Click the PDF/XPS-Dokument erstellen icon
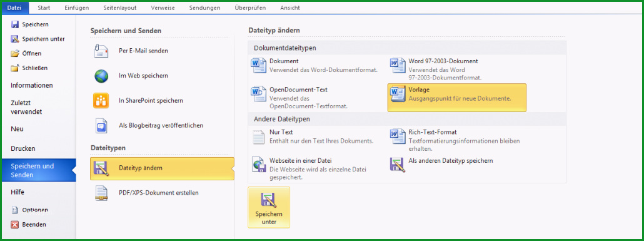 (x=101, y=193)
